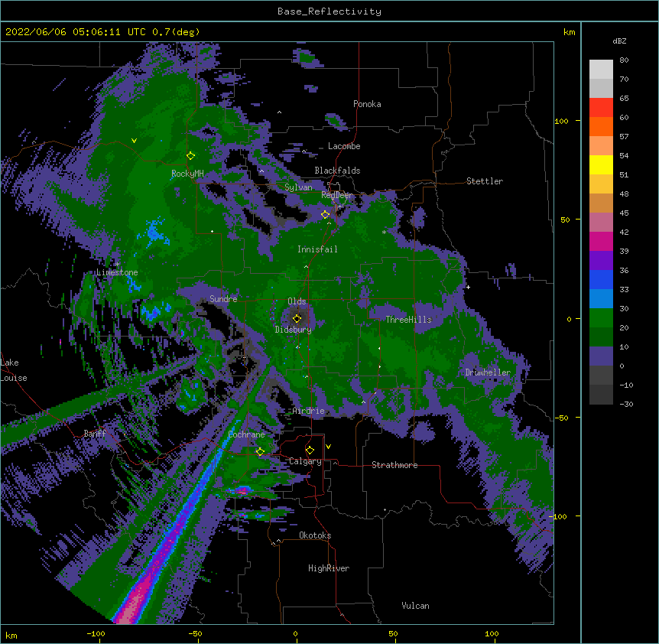
Task: Pick the purple 36-39 dBZ legend swatch
Action: pyautogui.click(x=601, y=261)
